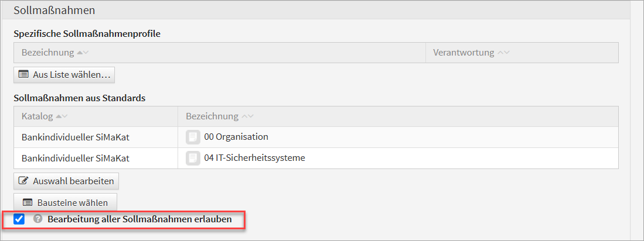Select the 00 Organisation entry

tap(236, 137)
